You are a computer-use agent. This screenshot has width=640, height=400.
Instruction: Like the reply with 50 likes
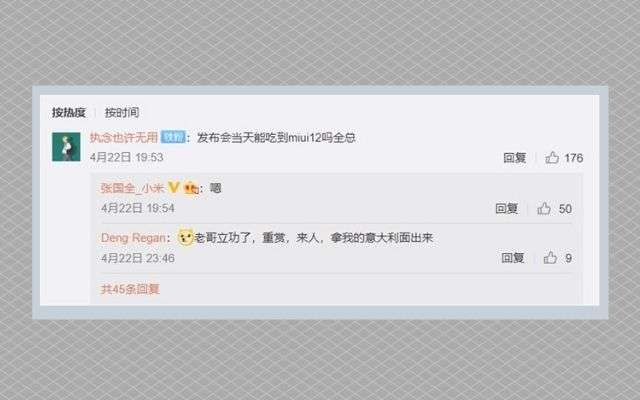544,209
